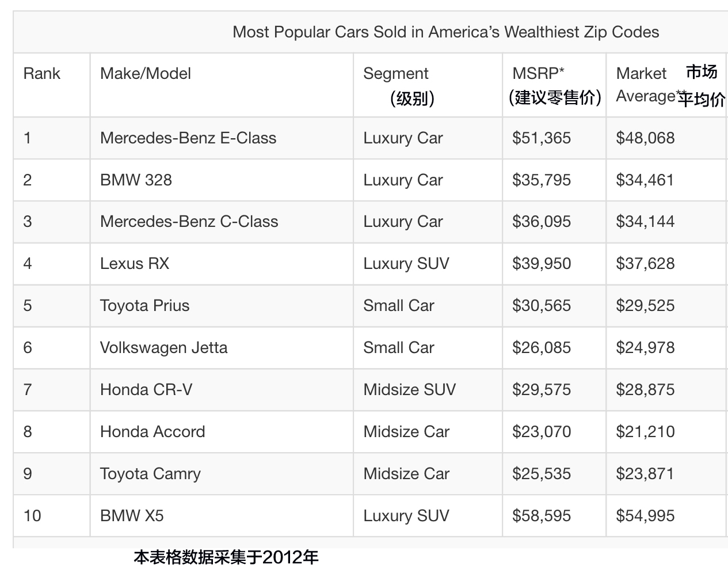Click the Make/Model column header
Screen dimensions: 728x569
pyautogui.click(x=145, y=74)
